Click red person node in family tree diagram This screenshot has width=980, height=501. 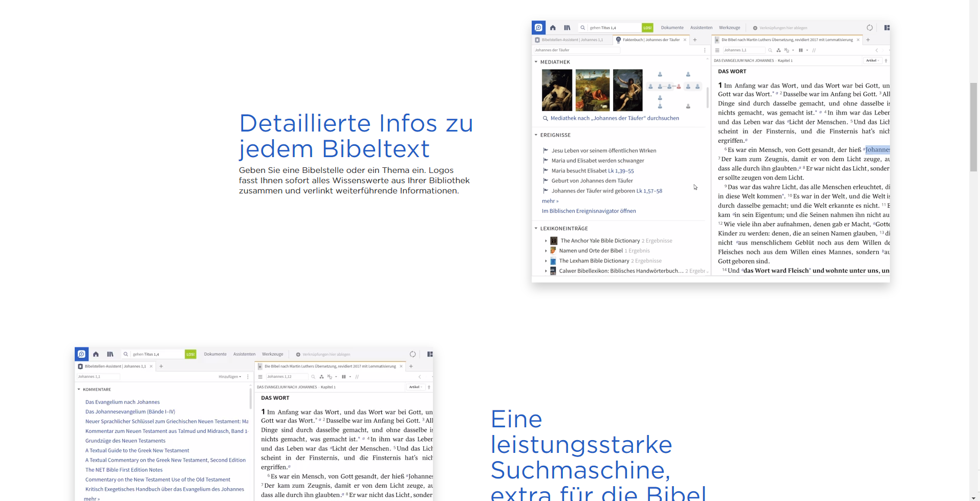[679, 86]
